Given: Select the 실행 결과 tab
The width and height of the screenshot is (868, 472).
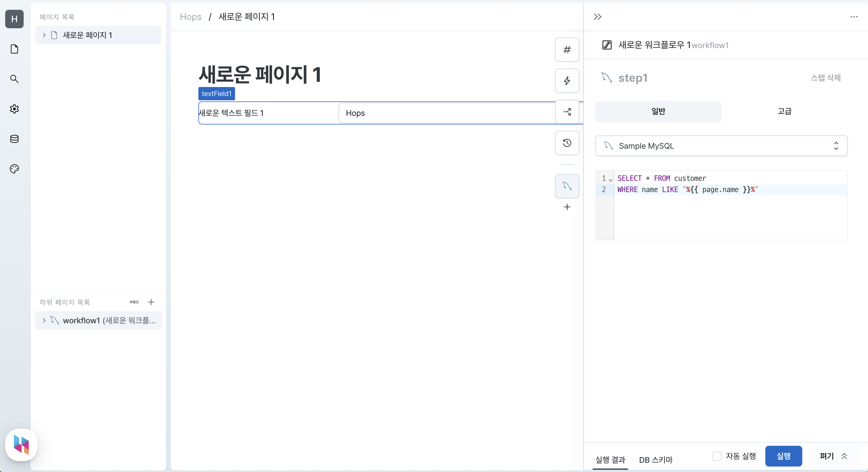Looking at the screenshot, I should [610, 460].
